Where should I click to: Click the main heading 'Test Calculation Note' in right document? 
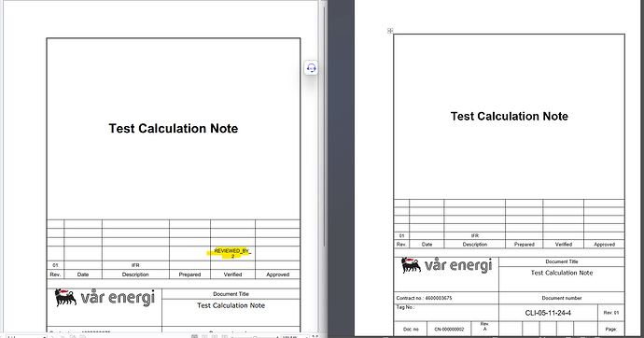coord(510,116)
